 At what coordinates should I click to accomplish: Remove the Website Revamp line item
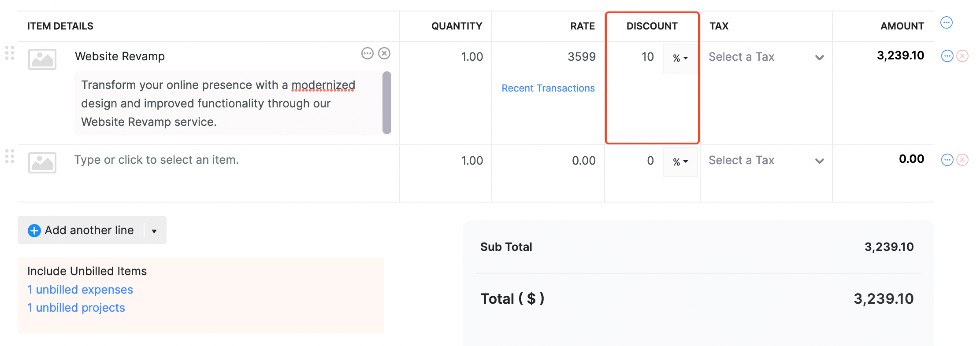(384, 53)
